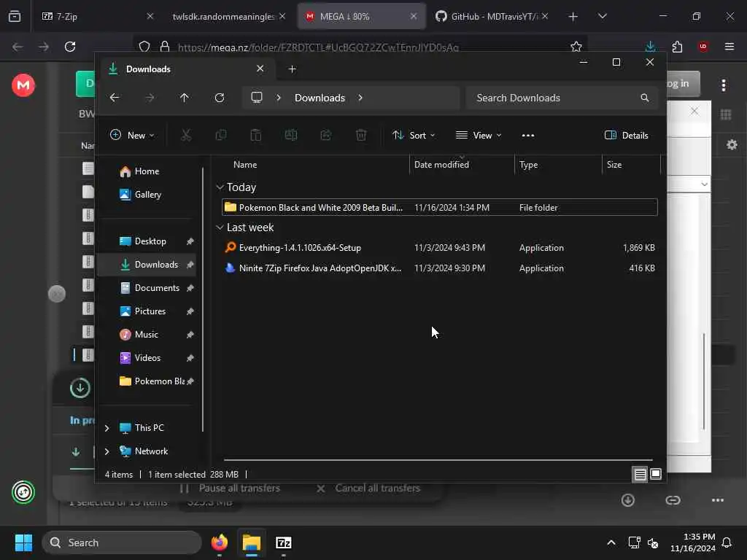Viewport: 747px width, 560px height.
Task: Click the horizontal scrollbar in file list
Action: point(438,460)
